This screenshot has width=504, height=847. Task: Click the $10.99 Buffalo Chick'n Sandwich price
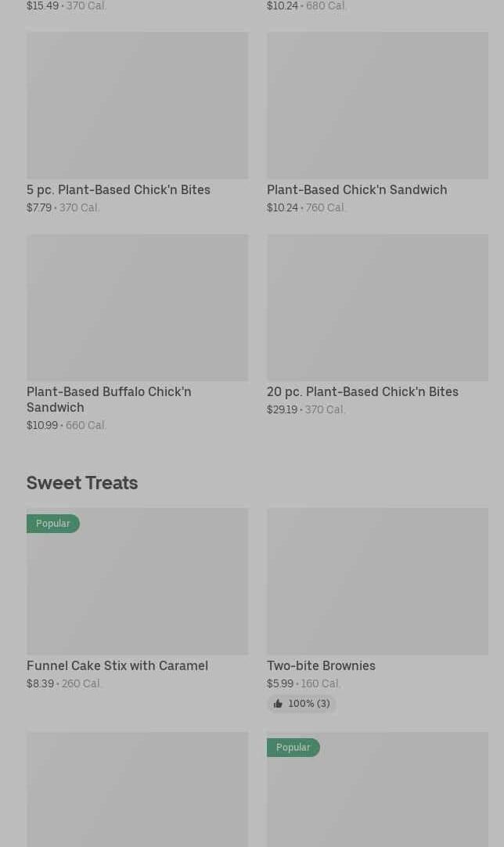[x=42, y=425]
